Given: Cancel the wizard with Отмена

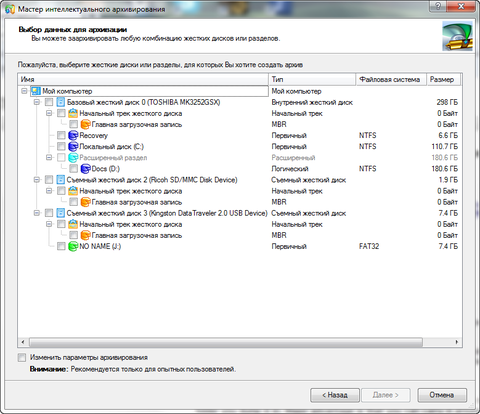Looking at the screenshot, I should tap(442, 395).
